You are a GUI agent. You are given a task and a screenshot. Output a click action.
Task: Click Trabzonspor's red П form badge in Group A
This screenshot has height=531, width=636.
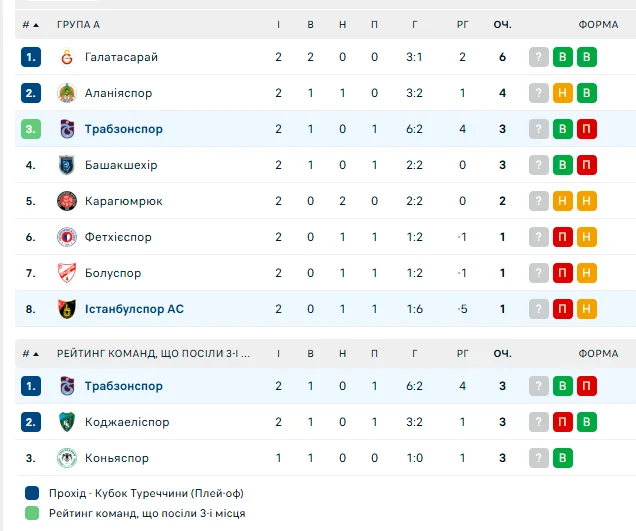click(x=587, y=129)
